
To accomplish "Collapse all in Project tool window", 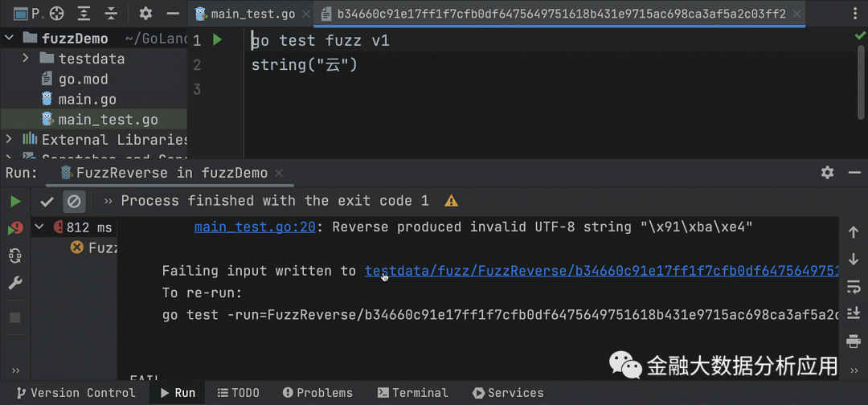I will pyautogui.click(x=112, y=14).
